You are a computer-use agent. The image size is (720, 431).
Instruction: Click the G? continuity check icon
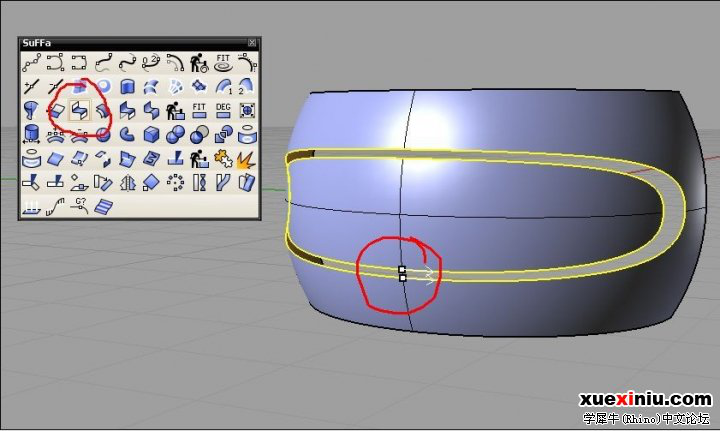[x=79, y=207]
